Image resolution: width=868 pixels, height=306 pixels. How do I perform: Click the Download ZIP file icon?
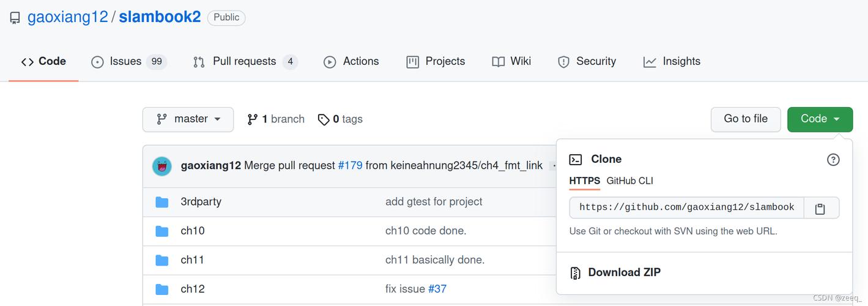pos(575,273)
